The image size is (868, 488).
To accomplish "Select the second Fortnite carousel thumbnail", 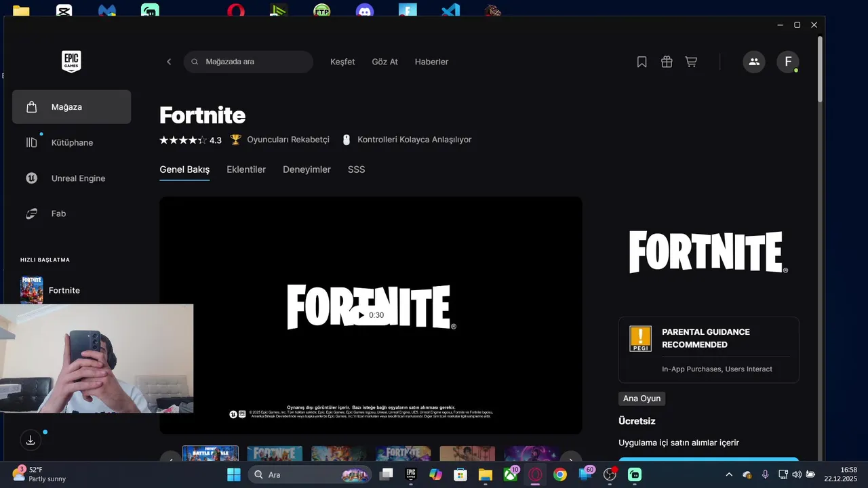I will coord(275,453).
